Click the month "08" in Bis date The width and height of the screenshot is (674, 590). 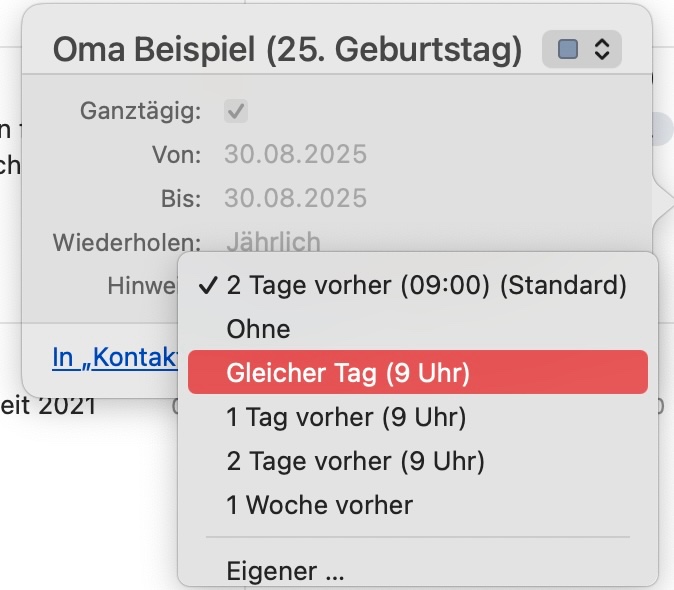pos(280,197)
